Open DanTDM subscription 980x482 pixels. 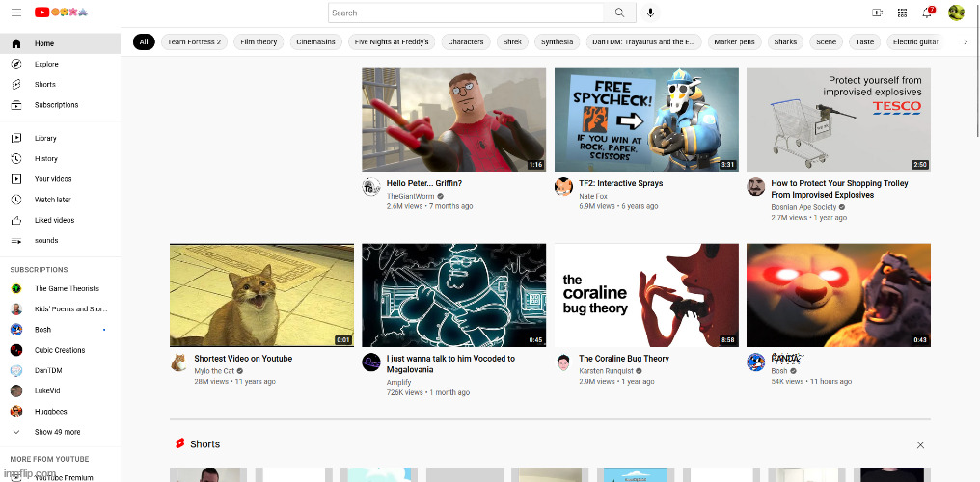click(x=60, y=371)
